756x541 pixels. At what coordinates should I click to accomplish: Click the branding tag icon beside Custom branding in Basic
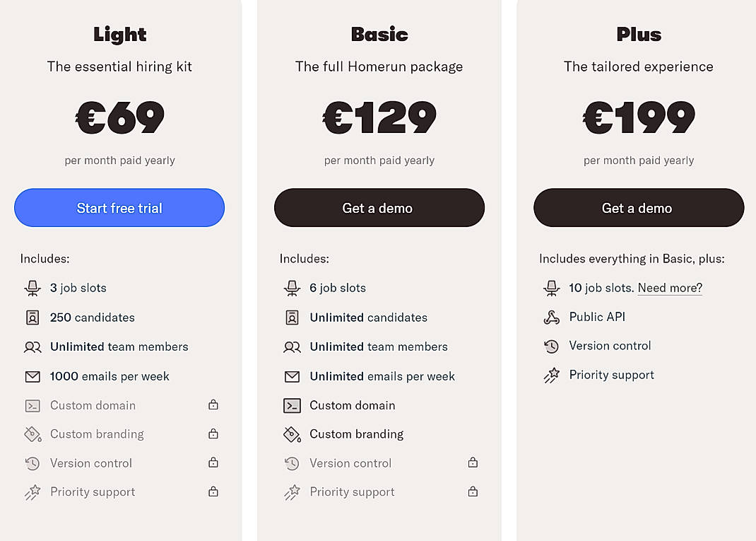[x=292, y=434]
